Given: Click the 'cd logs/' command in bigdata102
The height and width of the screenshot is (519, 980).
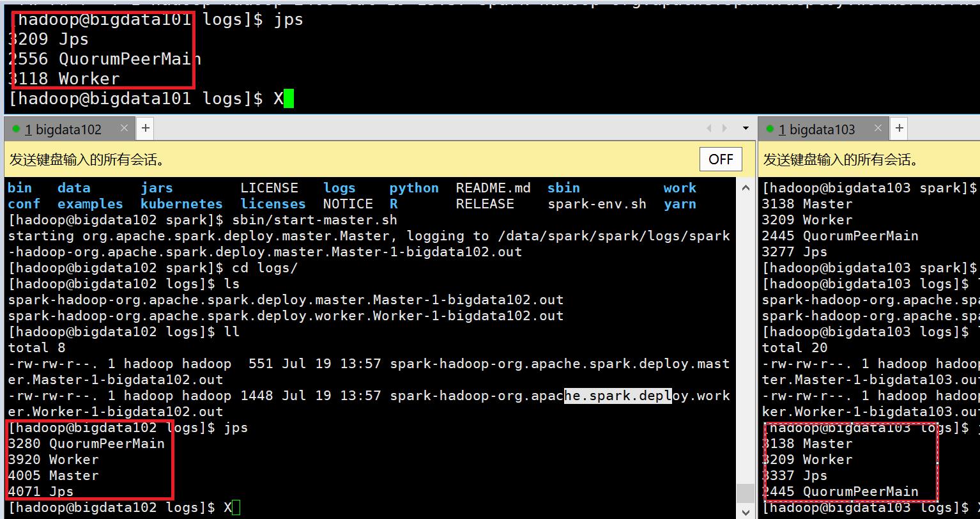Looking at the screenshot, I should tap(264, 268).
